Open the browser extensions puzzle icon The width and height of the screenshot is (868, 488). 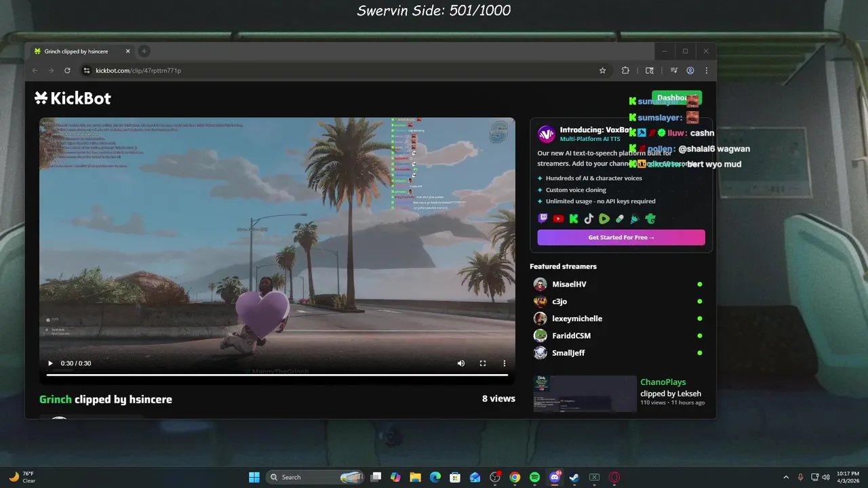pyautogui.click(x=625, y=70)
